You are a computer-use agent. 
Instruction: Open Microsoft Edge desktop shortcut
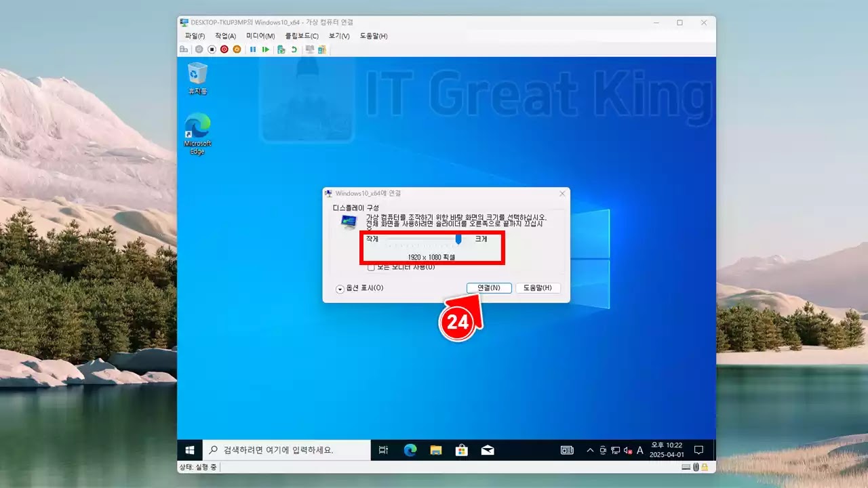(197, 134)
